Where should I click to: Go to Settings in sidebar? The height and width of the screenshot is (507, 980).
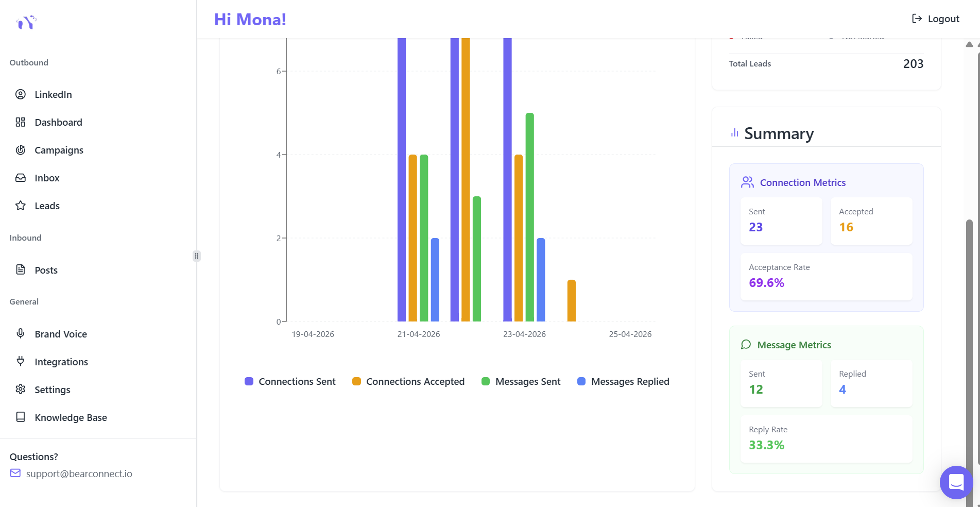tap(52, 390)
